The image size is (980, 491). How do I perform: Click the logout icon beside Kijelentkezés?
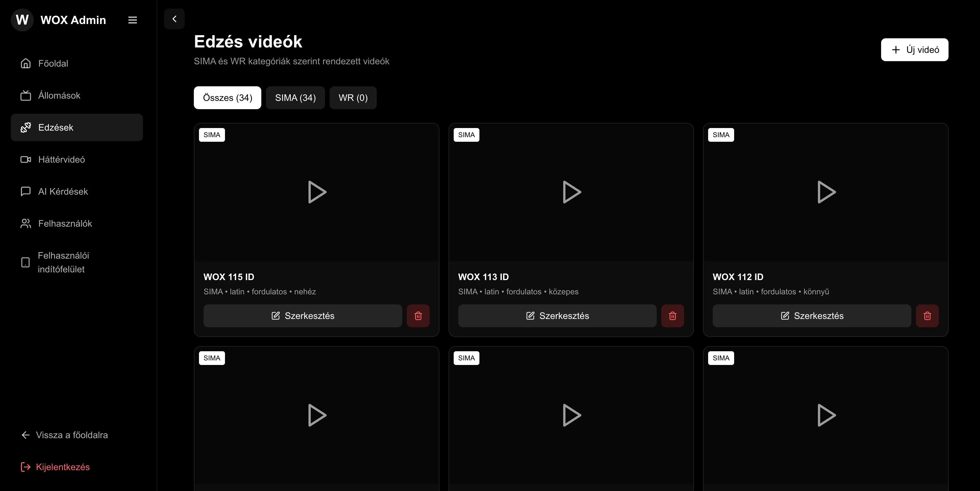click(25, 467)
